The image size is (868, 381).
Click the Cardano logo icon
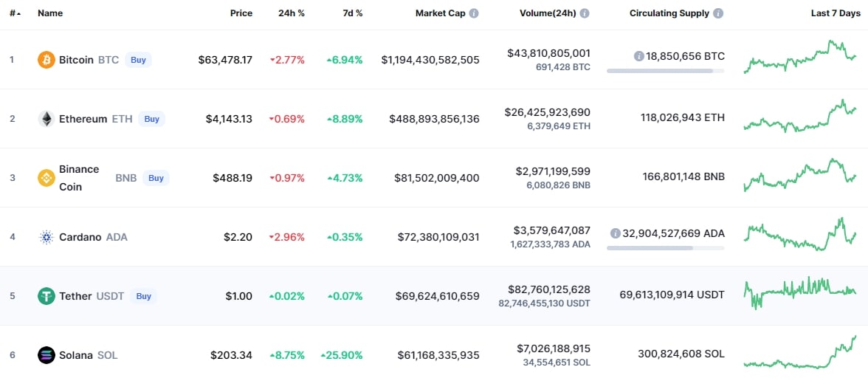pos(46,237)
